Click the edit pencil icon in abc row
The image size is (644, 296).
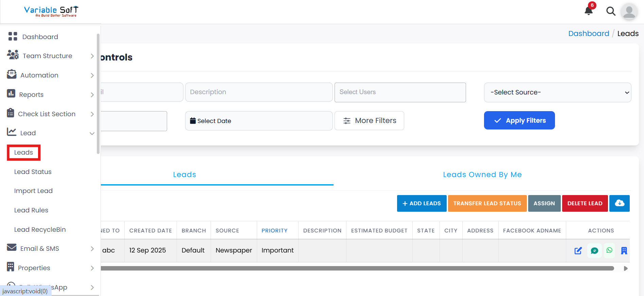click(x=578, y=251)
